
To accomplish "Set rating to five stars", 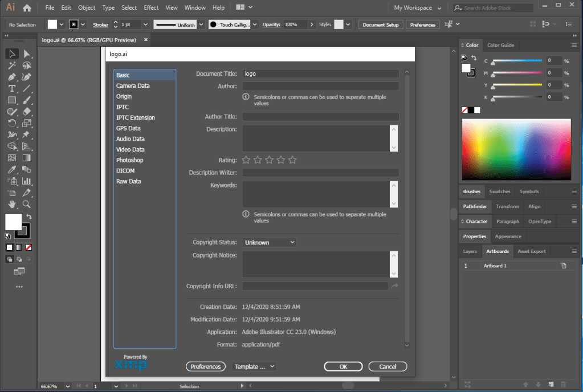I will pos(292,160).
